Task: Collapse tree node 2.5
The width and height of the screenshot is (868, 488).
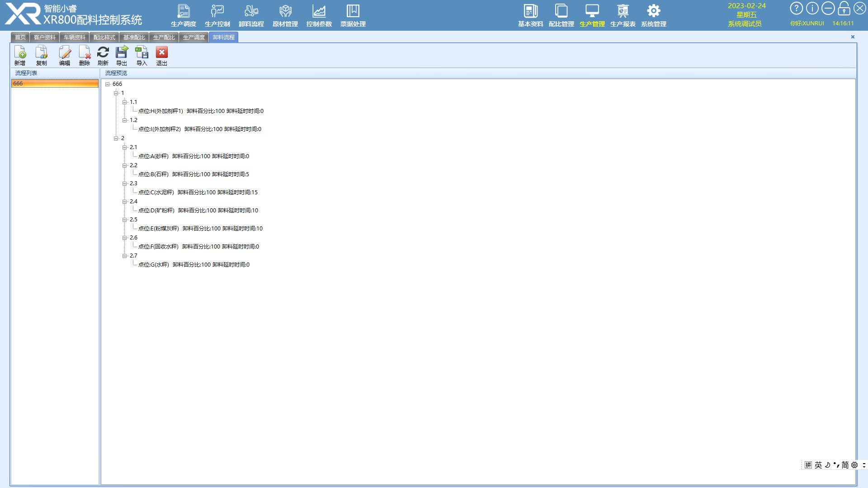Action: tap(125, 220)
